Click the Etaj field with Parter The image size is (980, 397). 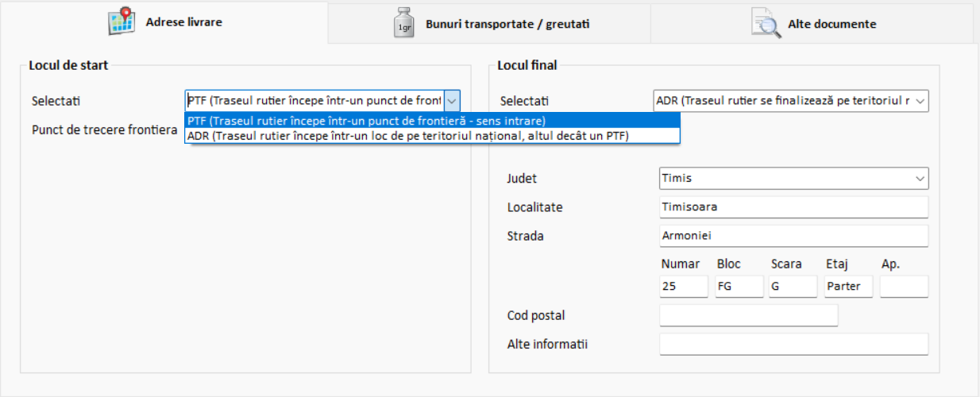click(x=848, y=287)
